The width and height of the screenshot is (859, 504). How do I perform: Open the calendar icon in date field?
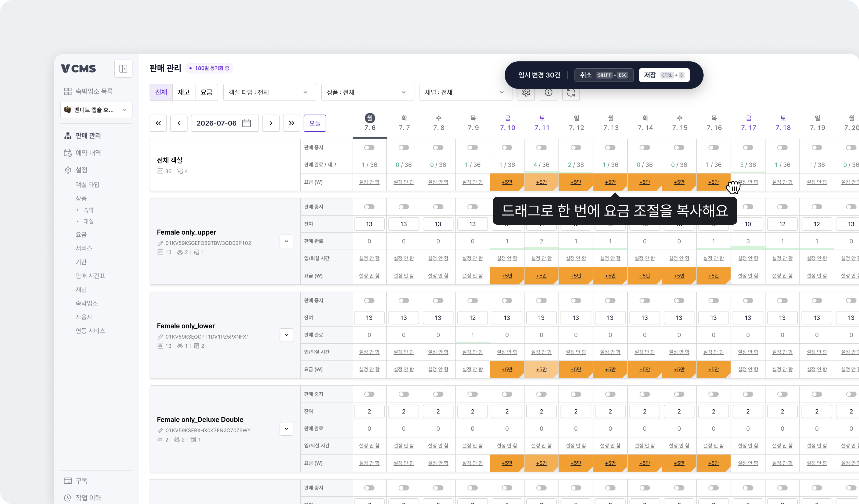246,123
